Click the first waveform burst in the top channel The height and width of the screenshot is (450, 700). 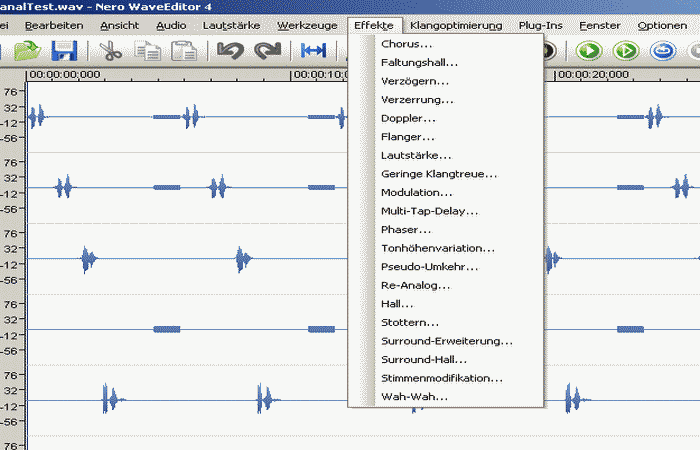(37, 118)
